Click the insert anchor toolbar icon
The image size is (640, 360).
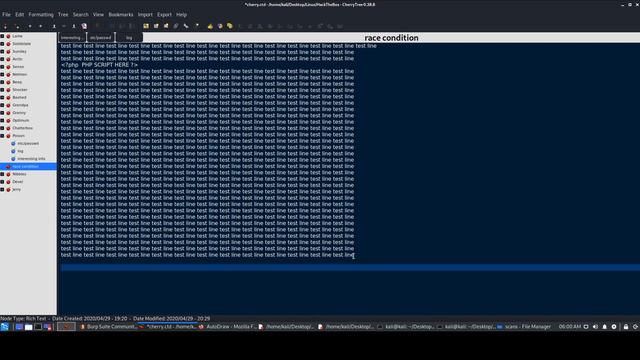click(197, 26)
